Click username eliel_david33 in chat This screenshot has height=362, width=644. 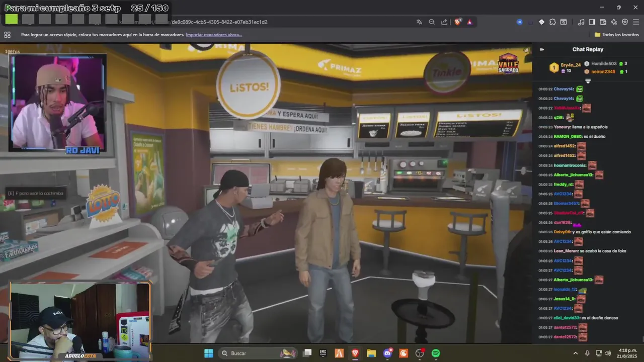(x=567, y=318)
